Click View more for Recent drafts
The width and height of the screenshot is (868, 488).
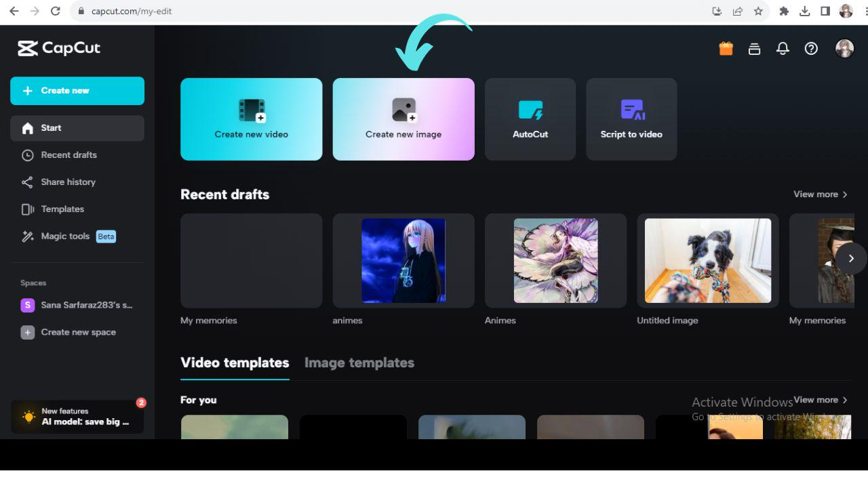[821, 195]
